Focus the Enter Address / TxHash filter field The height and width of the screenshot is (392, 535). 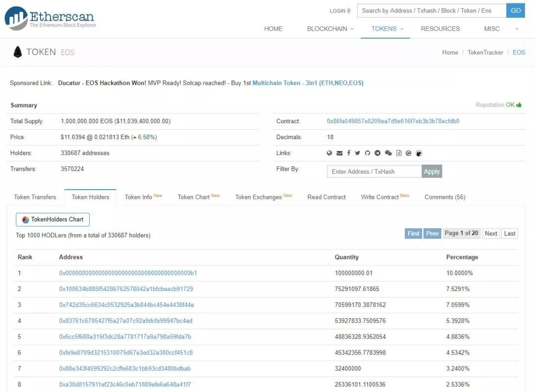tap(374, 171)
